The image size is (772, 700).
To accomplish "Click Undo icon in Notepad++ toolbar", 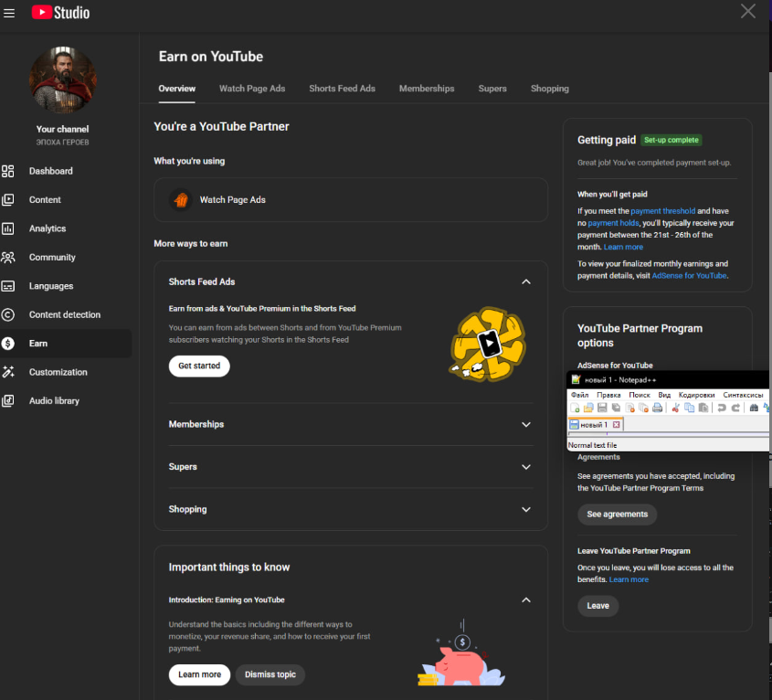I will (721, 408).
